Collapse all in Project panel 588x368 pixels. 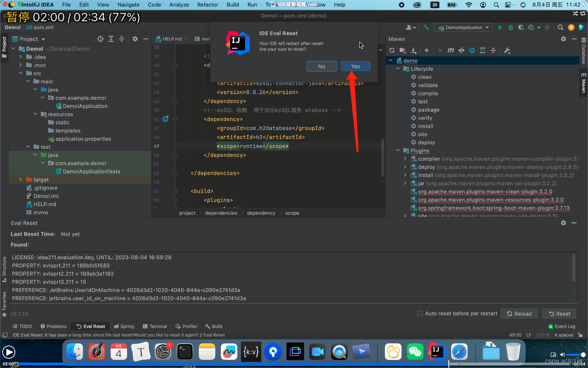coord(121,39)
